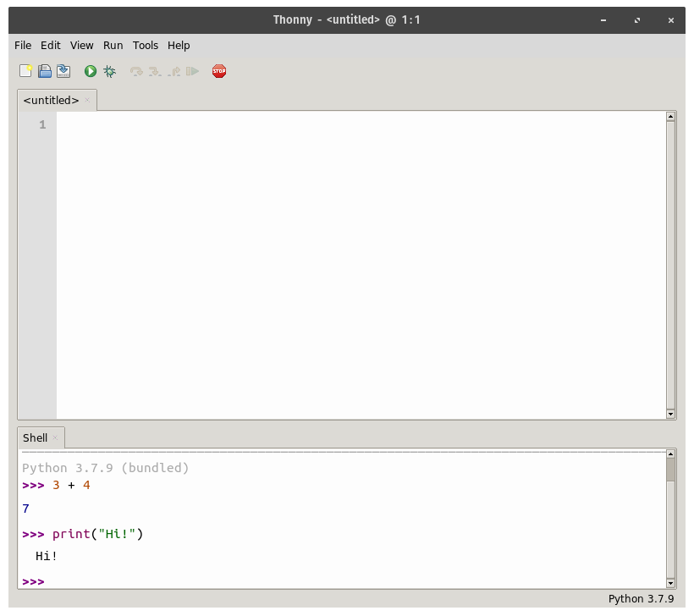Click the Python 3.7.9 interpreter status label
This screenshot has width=694, height=616.
pos(641,599)
